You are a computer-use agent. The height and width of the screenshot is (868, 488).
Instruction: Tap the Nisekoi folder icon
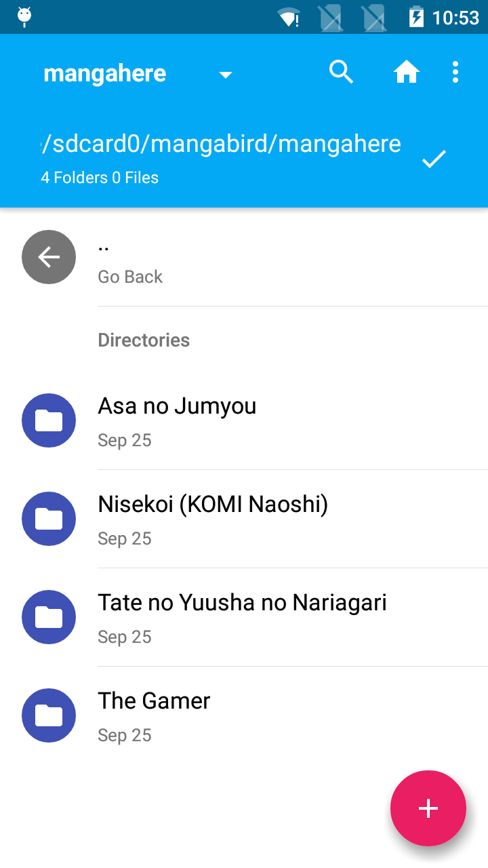point(49,519)
